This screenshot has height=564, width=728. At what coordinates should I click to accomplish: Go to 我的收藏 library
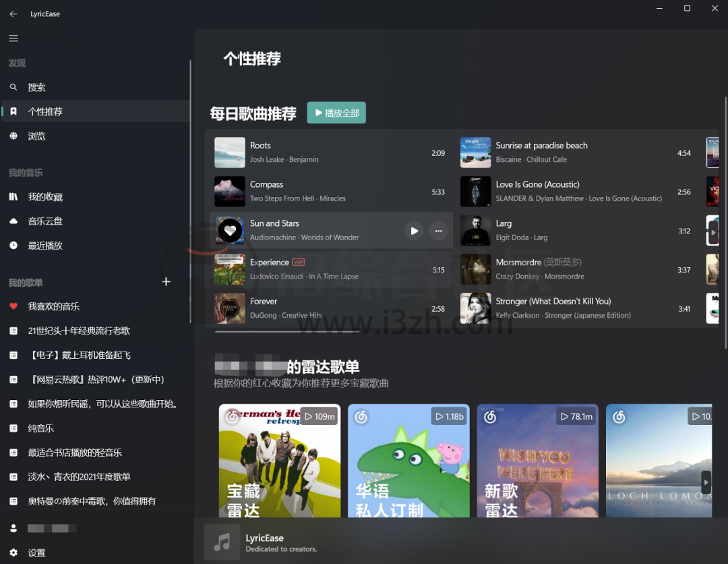pyautogui.click(x=96, y=197)
